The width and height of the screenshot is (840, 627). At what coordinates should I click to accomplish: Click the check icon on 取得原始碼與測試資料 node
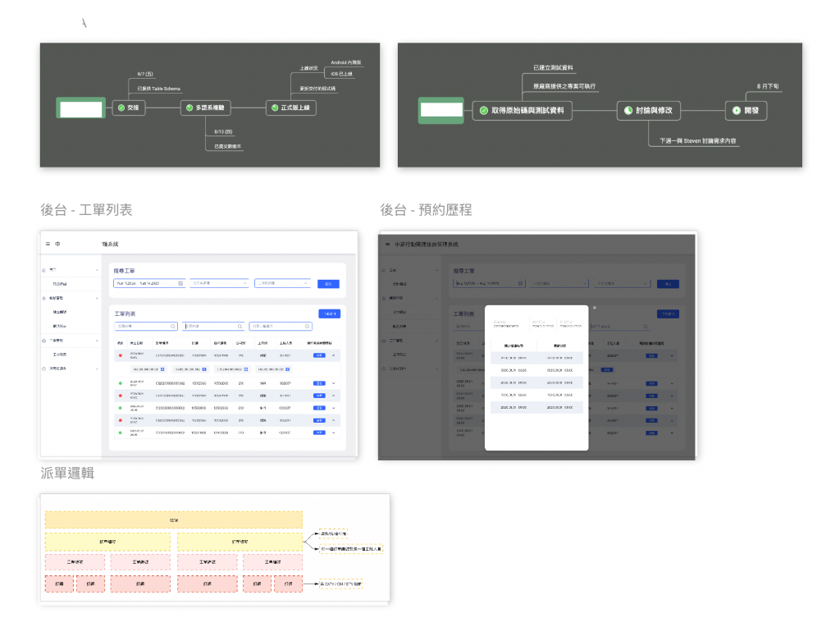coord(484,111)
